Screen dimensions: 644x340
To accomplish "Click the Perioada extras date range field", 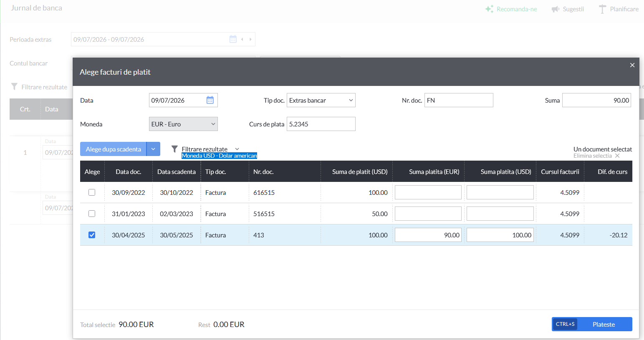I will tap(163, 39).
